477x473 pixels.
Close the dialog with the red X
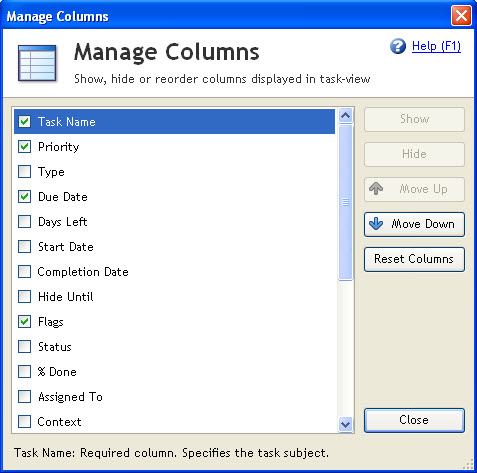(x=461, y=15)
